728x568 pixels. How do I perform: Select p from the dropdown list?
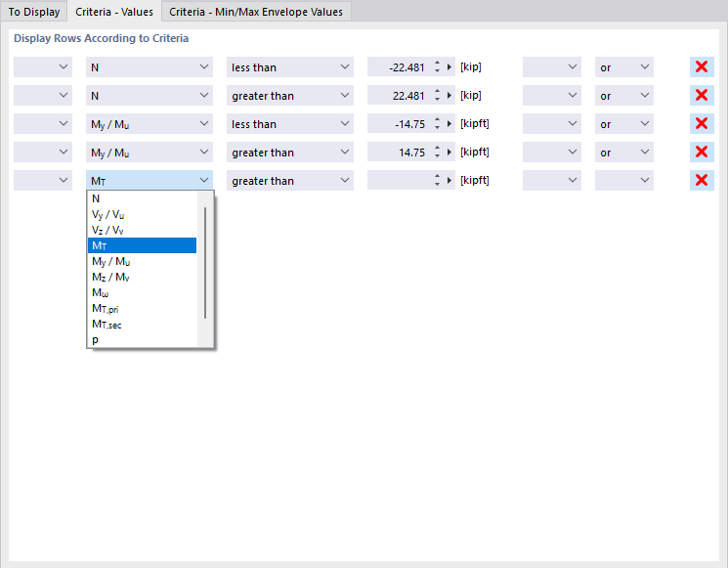(x=142, y=339)
